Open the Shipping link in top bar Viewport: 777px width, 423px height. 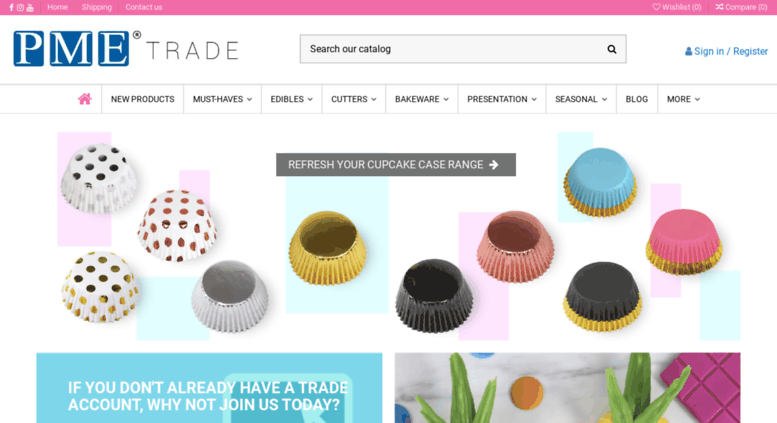(97, 7)
